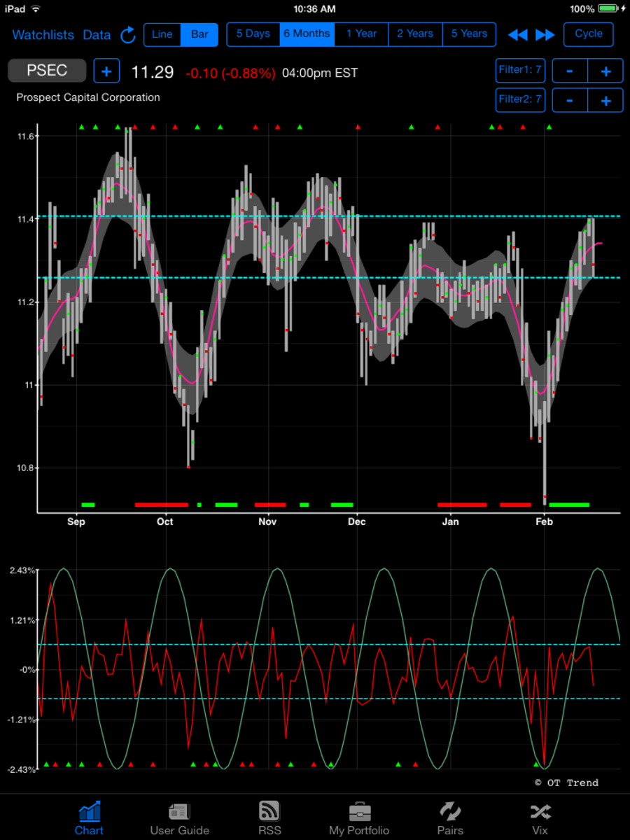Tap the PSEC ticker symbol button

point(47,71)
